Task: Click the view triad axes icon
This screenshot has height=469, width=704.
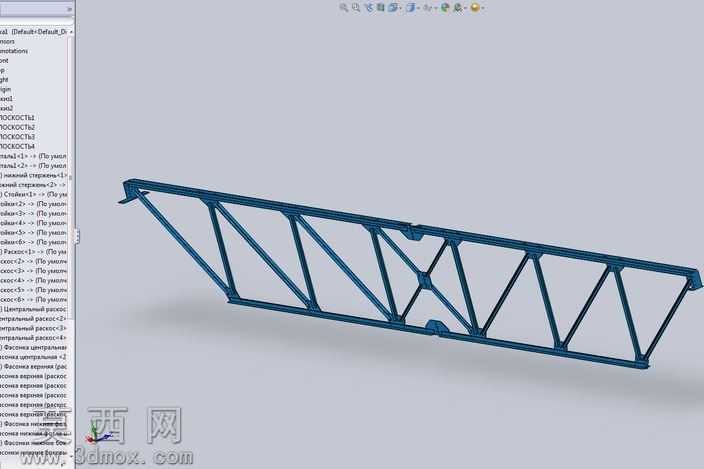Action: coord(99,434)
